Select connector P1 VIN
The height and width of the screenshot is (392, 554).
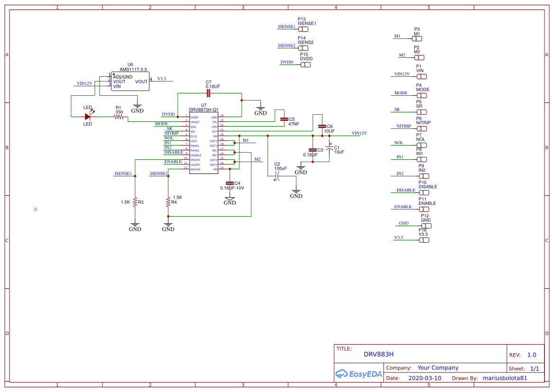pyautogui.click(x=421, y=76)
